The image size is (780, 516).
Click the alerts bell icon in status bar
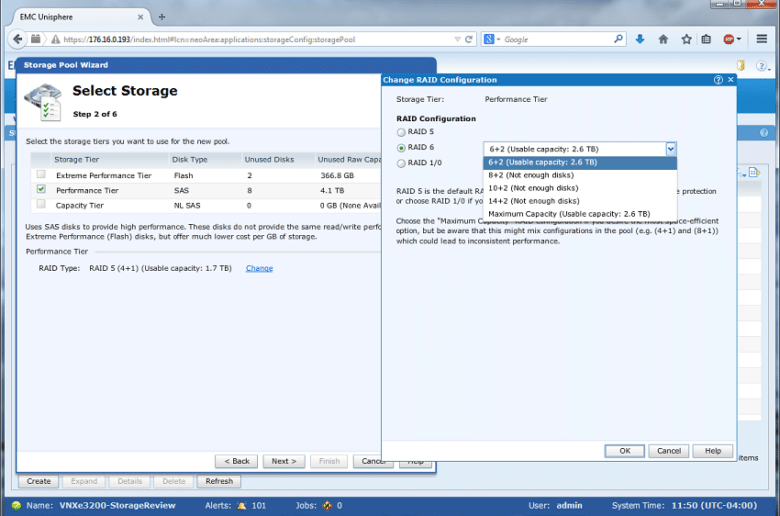pos(242,506)
